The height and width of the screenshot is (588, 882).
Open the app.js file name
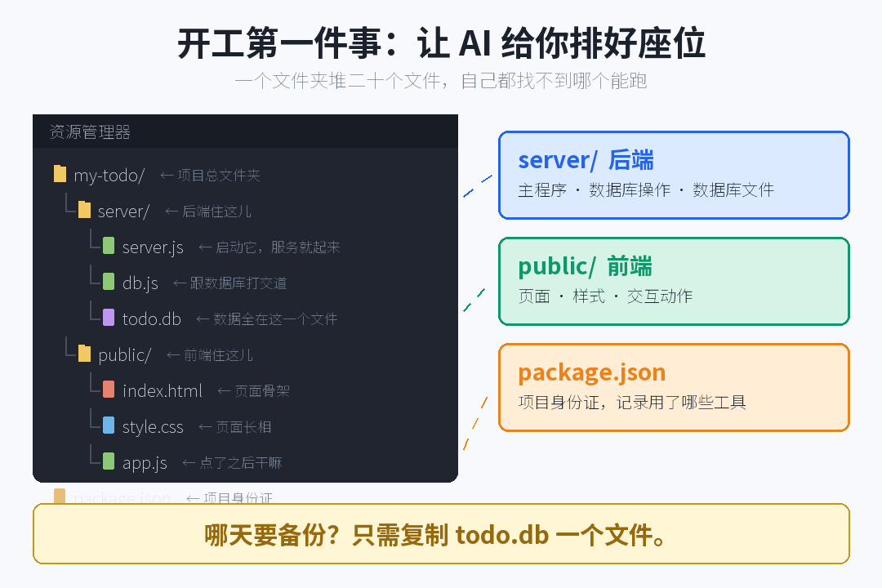coord(145,463)
